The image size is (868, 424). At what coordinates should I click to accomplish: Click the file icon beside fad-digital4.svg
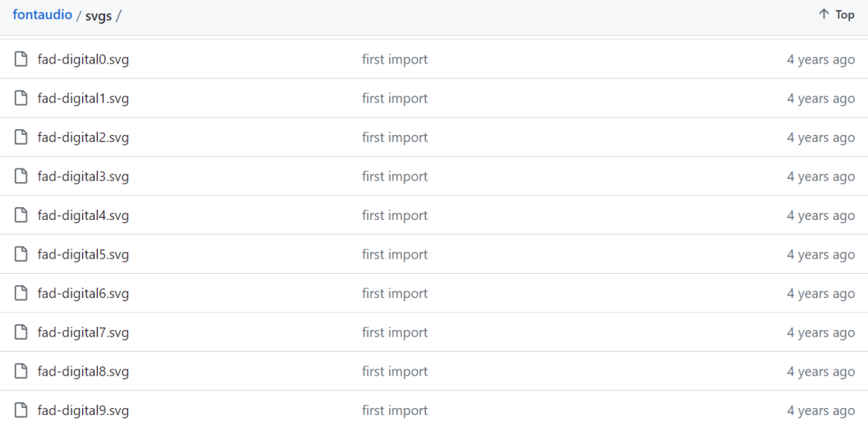pyautogui.click(x=21, y=215)
